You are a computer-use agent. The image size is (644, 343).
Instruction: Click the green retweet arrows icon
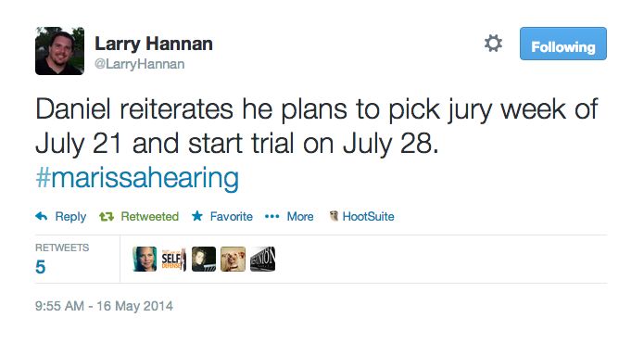point(107,217)
